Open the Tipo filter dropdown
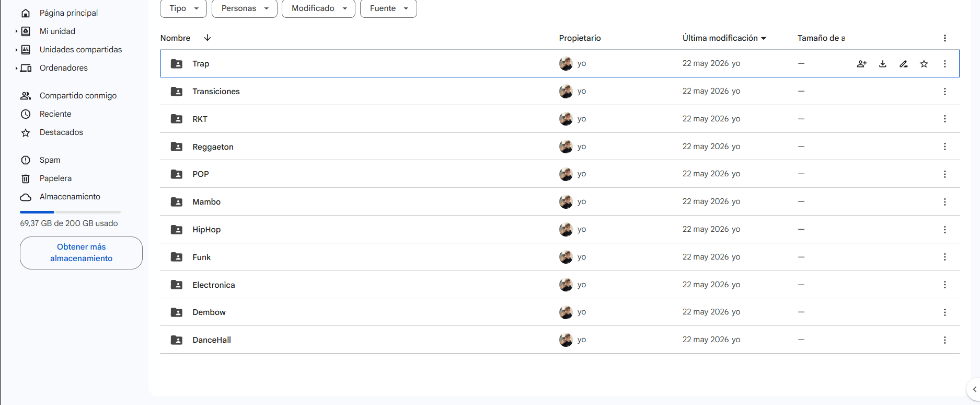980x405 pixels. tap(183, 8)
